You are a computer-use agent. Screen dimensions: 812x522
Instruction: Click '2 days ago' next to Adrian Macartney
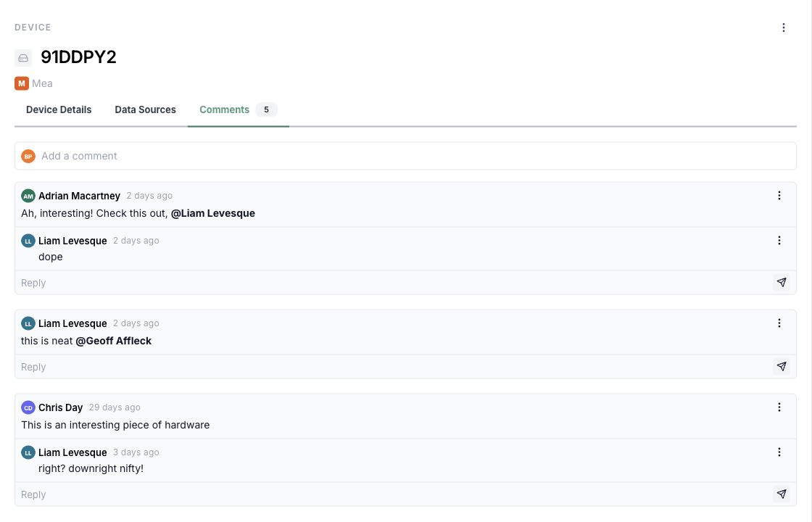tap(149, 196)
